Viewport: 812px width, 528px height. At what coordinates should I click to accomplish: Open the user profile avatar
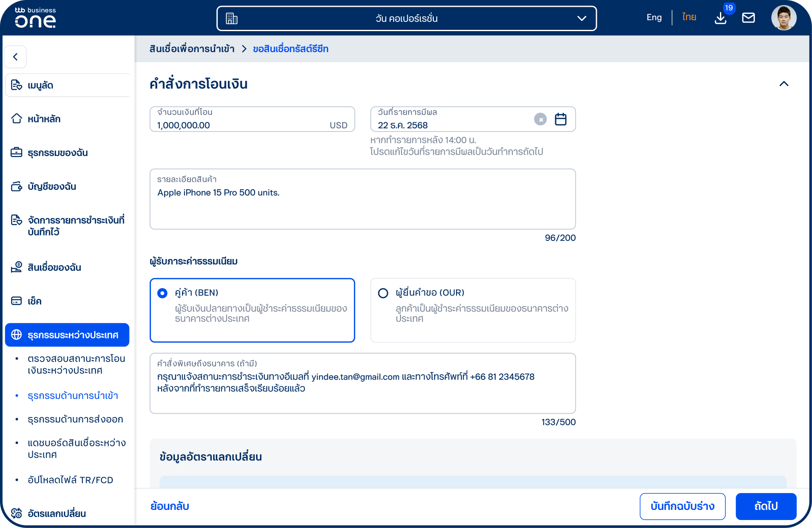pyautogui.click(x=784, y=18)
